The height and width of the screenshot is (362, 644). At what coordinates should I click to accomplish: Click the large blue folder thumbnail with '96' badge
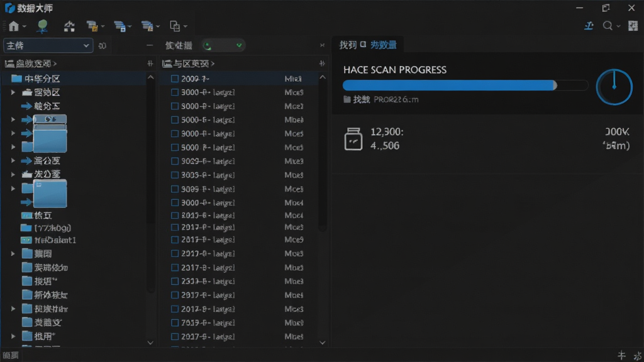click(x=50, y=133)
